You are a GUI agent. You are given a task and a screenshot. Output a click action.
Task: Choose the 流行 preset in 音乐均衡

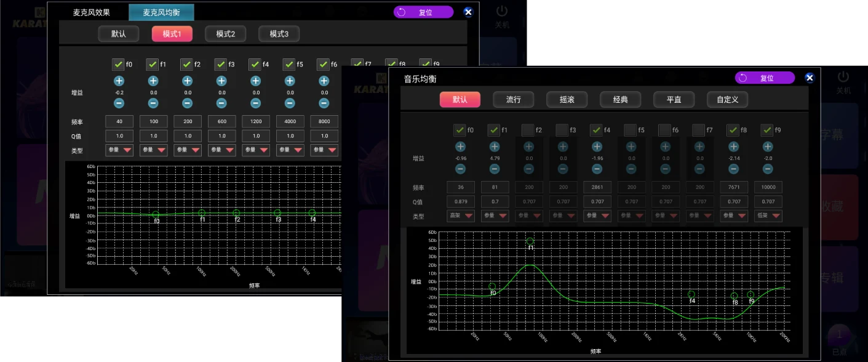514,99
